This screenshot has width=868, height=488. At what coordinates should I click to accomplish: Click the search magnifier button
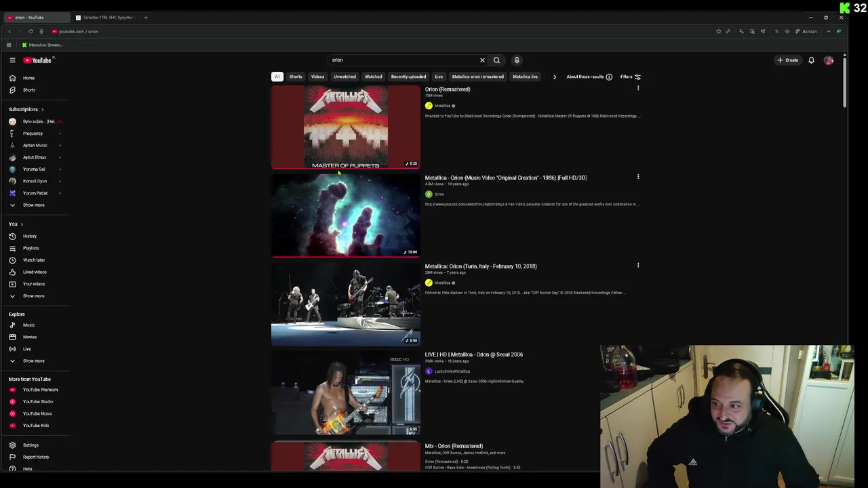coord(496,60)
